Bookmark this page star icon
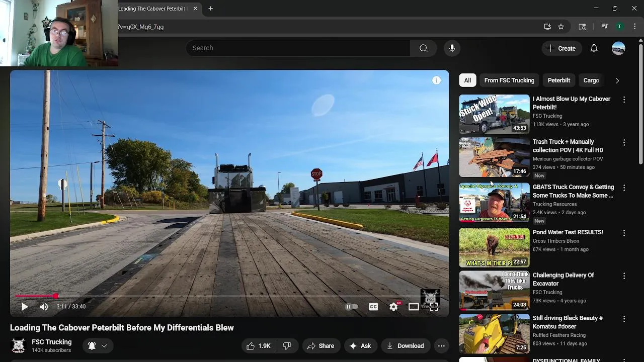This screenshot has height=362, width=644. [x=561, y=27]
